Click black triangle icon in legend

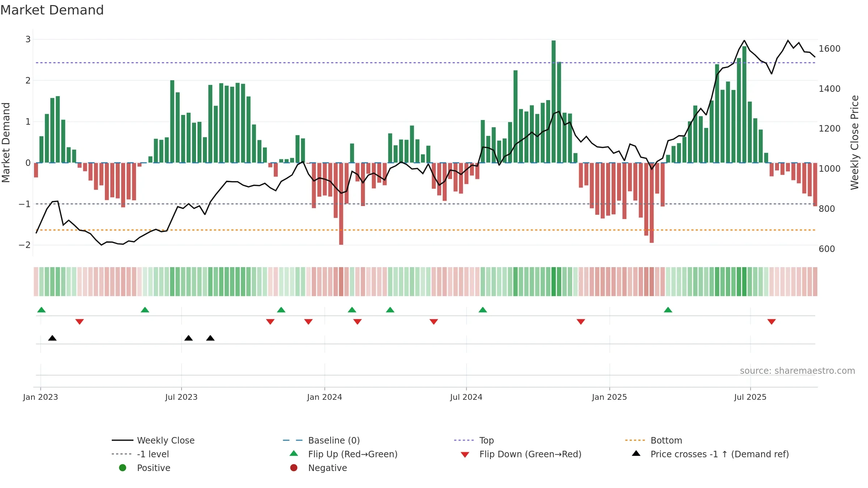coord(636,453)
